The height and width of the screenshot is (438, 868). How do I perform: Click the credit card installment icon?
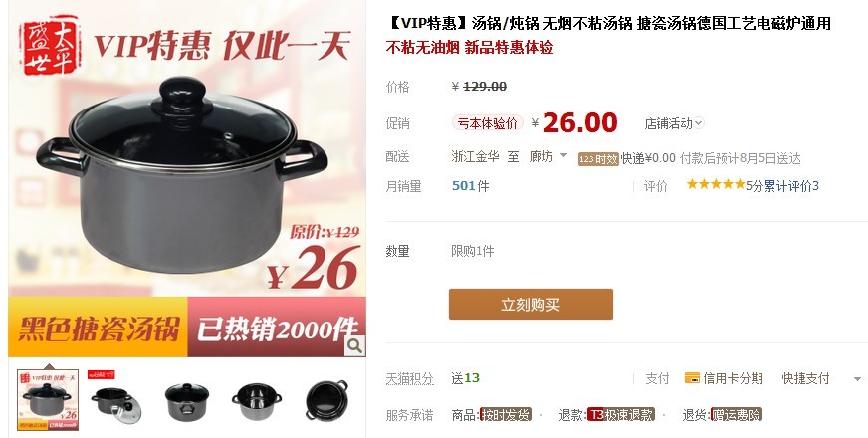692,378
